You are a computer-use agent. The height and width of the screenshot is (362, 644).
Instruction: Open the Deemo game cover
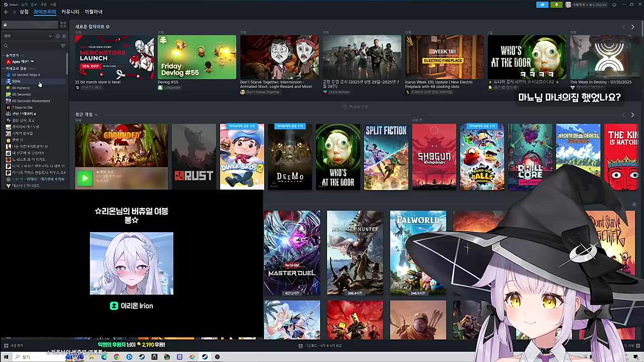(290, 157)
